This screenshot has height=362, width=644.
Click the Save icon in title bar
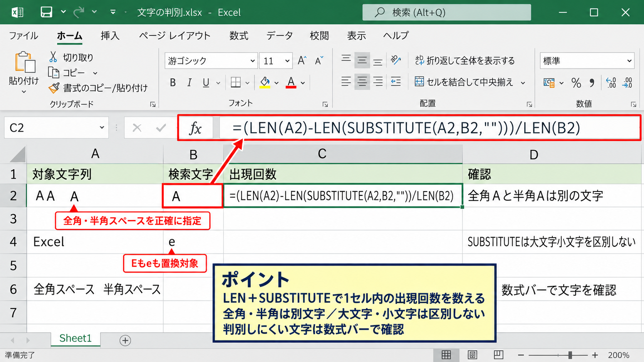tap(47, 12)
